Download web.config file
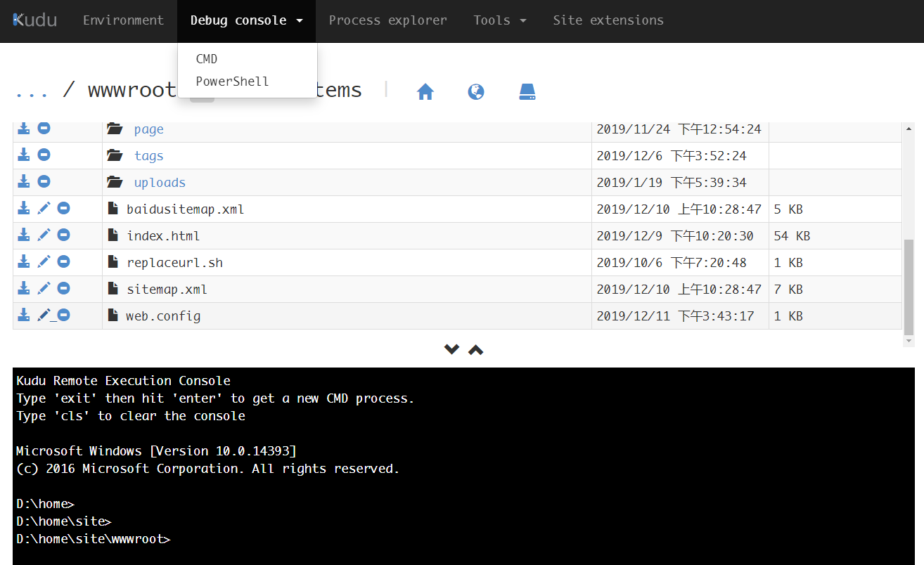 tap(23, 315)
